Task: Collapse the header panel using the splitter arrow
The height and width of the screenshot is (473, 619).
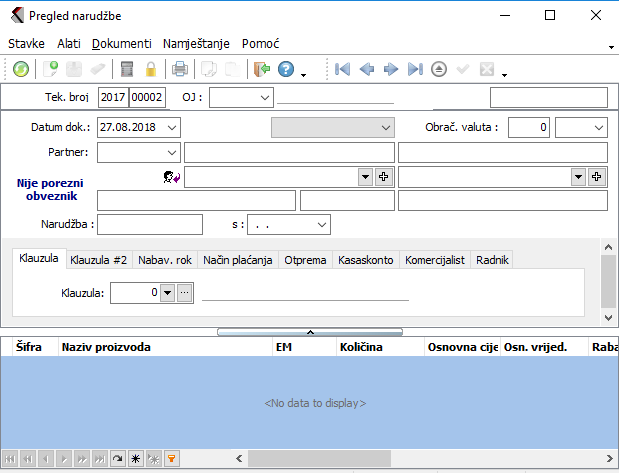Action: point(310,331)
